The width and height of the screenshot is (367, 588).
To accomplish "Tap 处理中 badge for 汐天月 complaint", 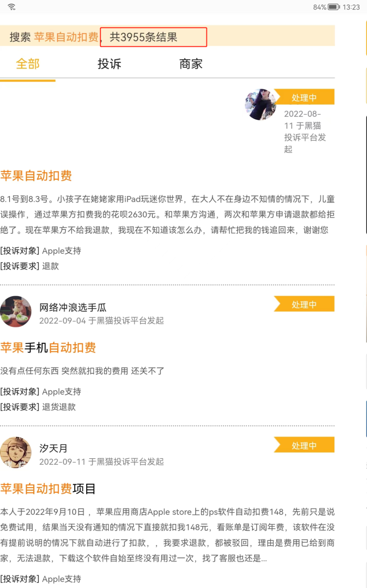I will coord(304,445).
